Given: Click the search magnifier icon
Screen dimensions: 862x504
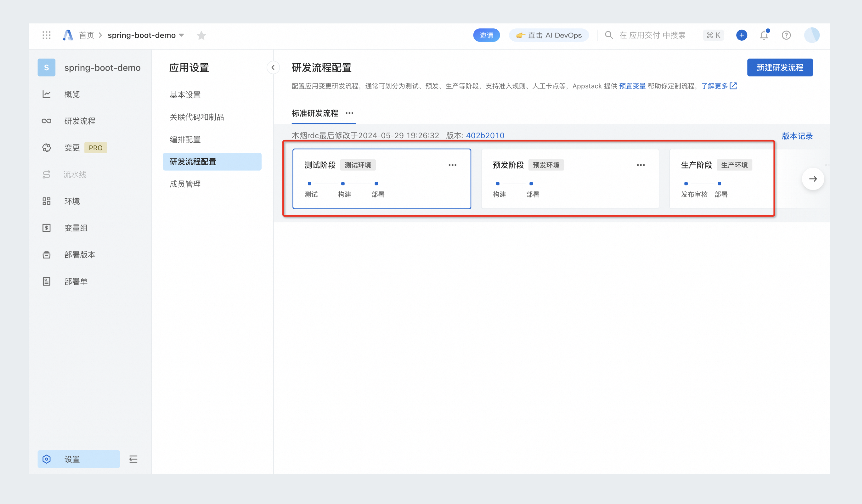Looking at the screenshot, I should [x=609, y=35].
